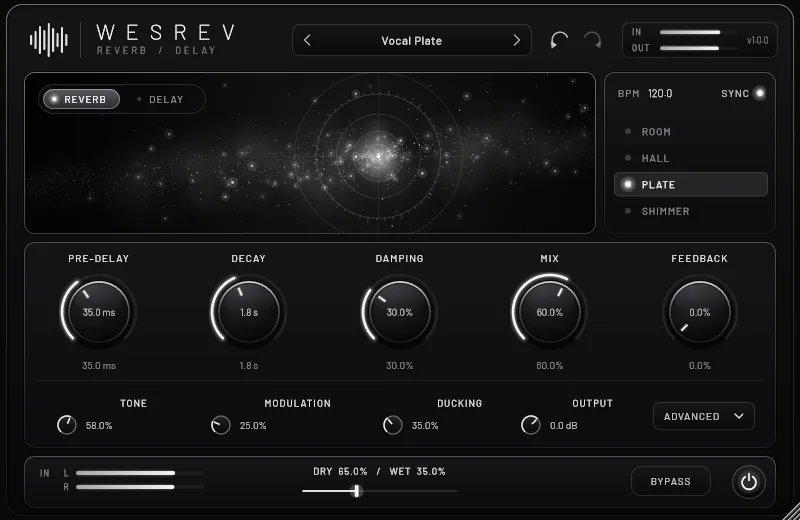The image size is (800, 520).
Task: Click the WESREV waveform logo icon
Action: pos(49,40)
